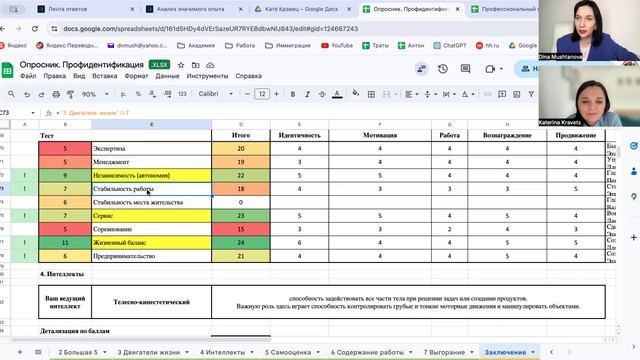Reload the browser page
Viewport: 640px width, 360px height.
point(35,29)
